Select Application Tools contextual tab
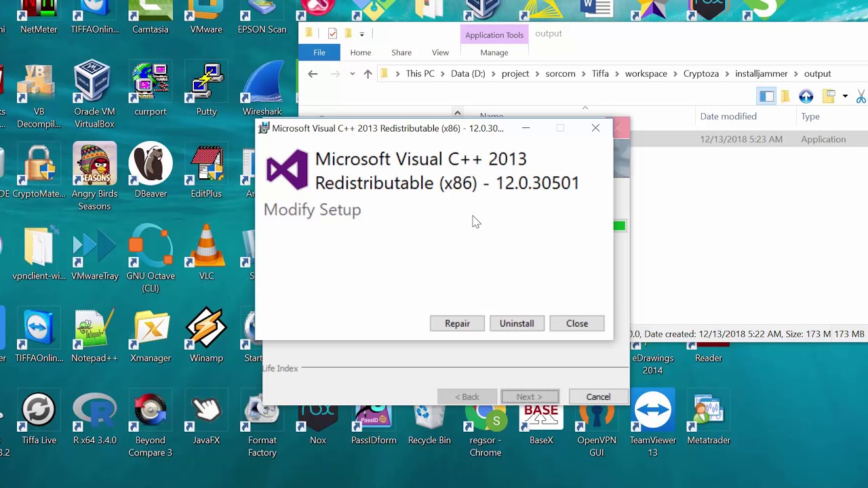The image size is (868, 488). click(x=494, y=35)
